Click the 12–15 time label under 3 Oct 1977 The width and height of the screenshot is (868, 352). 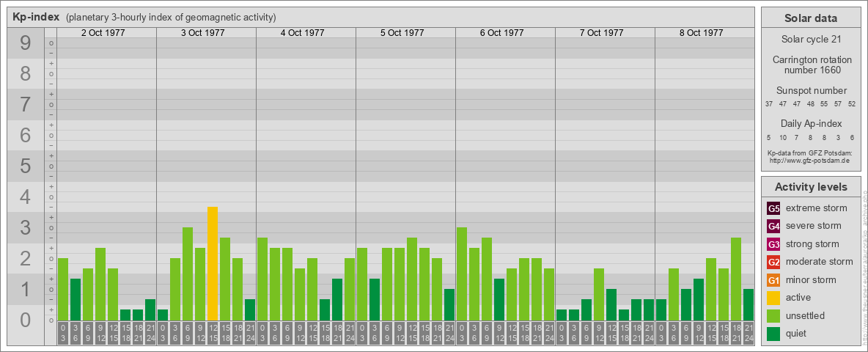click(x=213, y=334)
